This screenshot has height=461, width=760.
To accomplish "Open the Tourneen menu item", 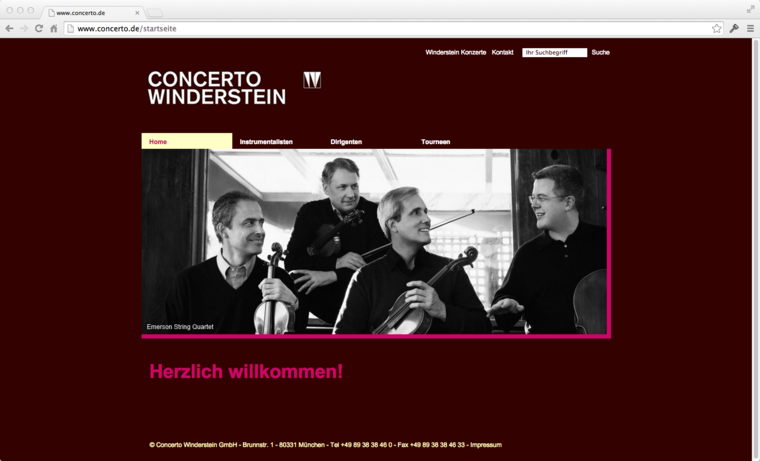I will pos(435,142).
